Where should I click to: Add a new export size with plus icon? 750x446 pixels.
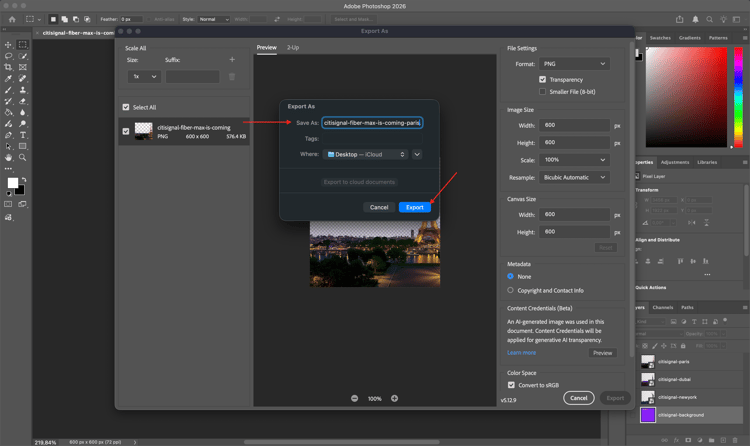click(232, 60)
